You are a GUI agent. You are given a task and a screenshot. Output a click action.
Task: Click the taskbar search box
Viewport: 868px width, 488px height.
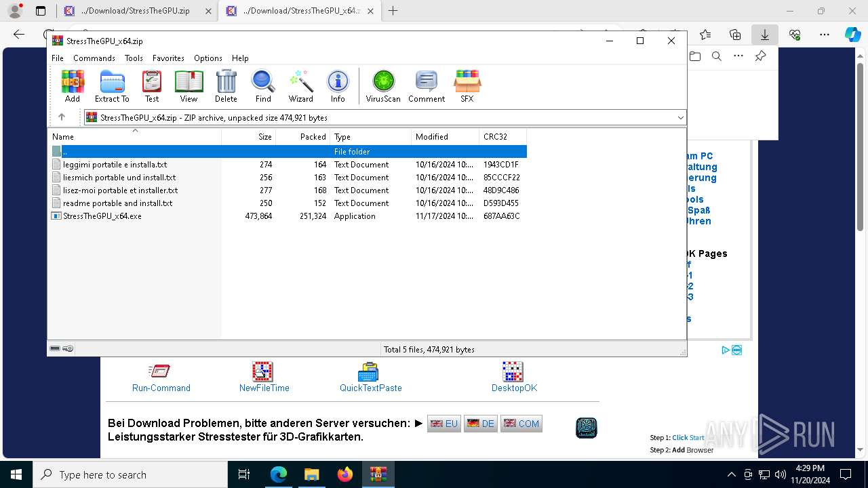pyautogui.click(x=130, y=474)
